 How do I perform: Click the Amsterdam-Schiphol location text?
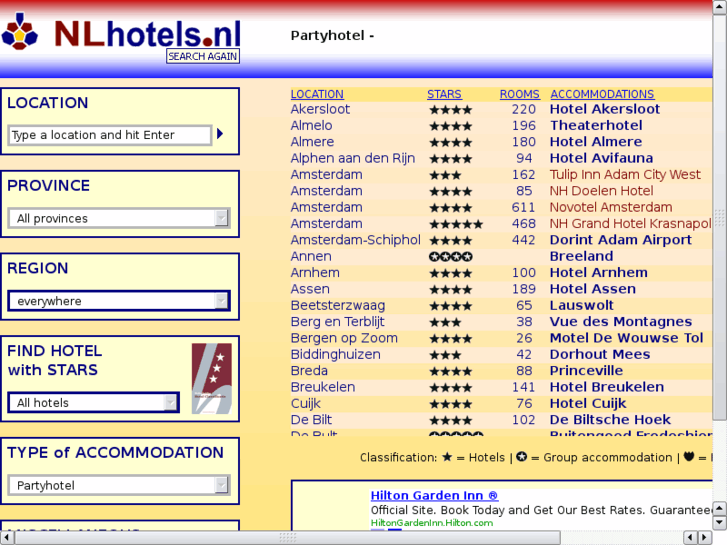(356, 240)
